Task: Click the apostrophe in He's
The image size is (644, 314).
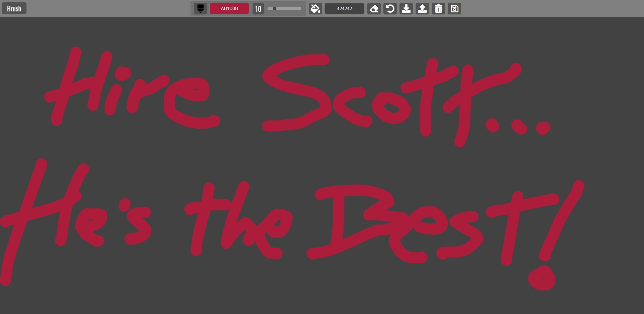Action: (125, 203)
